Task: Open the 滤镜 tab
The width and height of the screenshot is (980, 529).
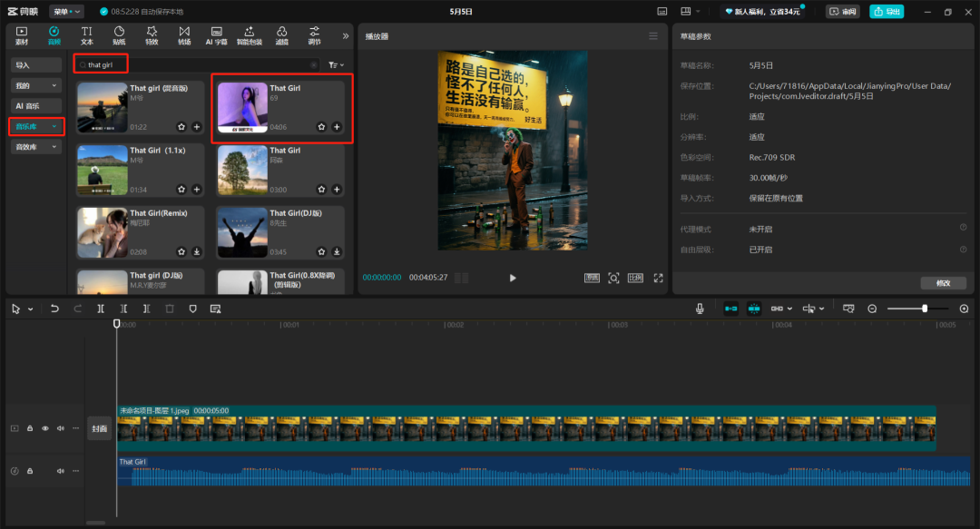Action: pyautogui.click(x=282, y=35)
